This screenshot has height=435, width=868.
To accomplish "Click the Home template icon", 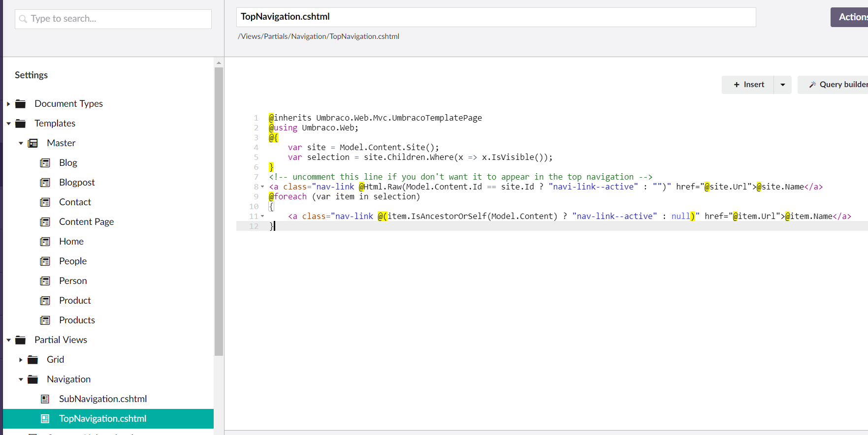I will [x=45, y=242].
